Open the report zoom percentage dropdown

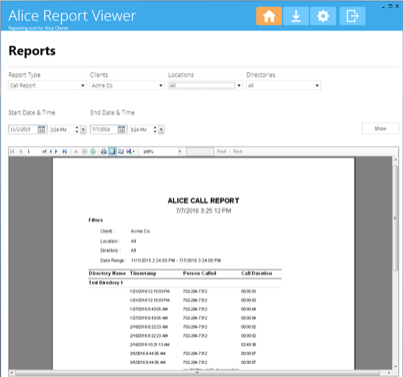pyautogui.click(x=180, y=151)
